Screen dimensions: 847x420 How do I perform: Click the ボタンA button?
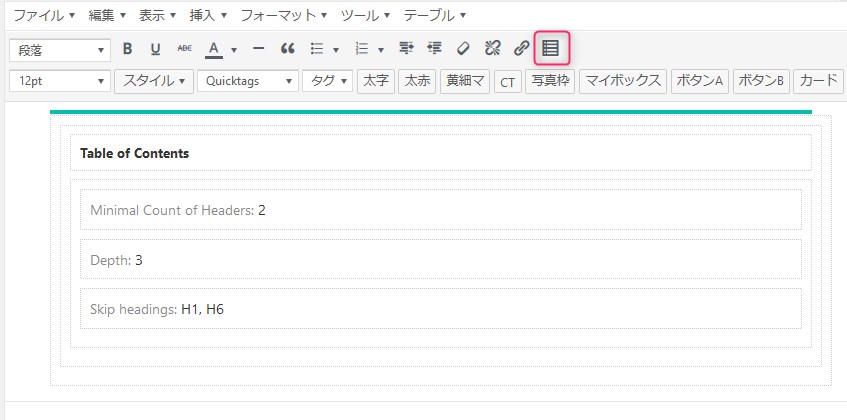coord(699,81)
